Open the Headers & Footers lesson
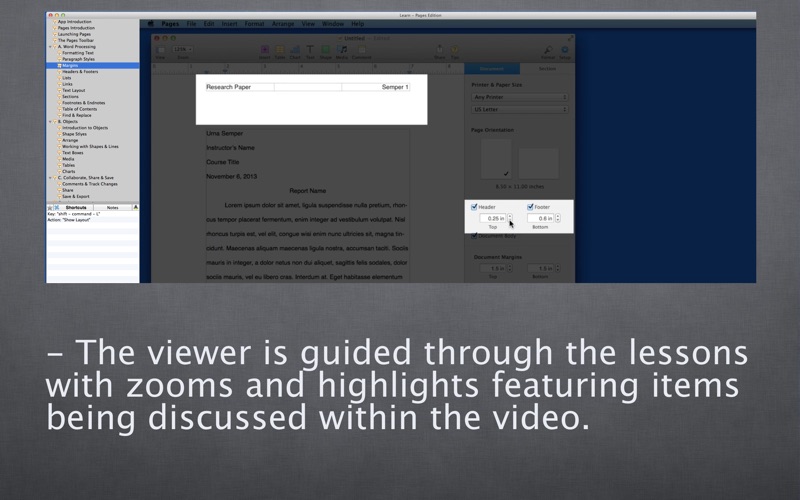Viewport: 800px width, 500px height. pyautogui.click(x=80, y=72)
